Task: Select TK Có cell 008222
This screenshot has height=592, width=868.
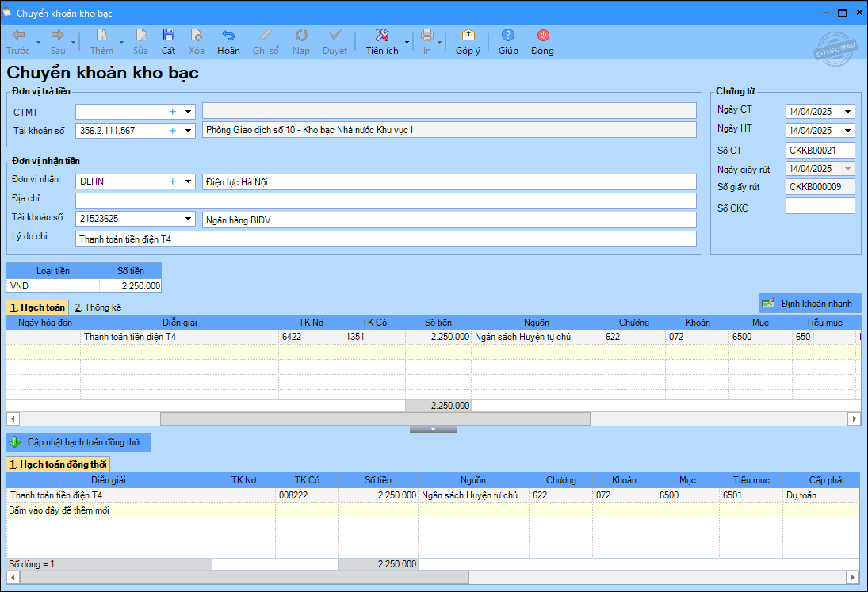Action: point(308,495)
